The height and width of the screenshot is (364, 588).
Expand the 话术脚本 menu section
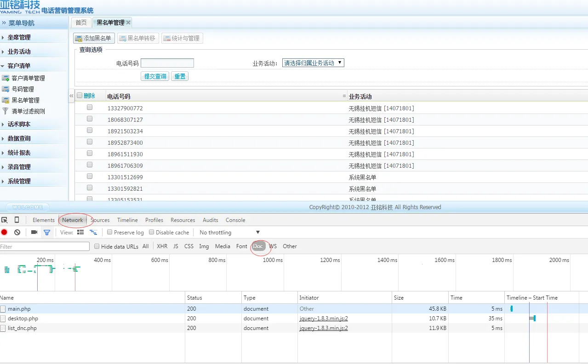pos(19,124)
